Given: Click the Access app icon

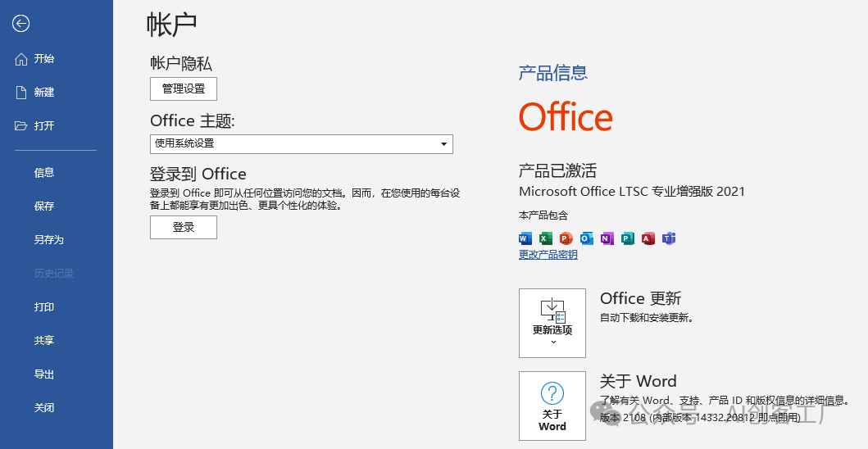Looking at the screenshot, I should (x=648, y=238).
